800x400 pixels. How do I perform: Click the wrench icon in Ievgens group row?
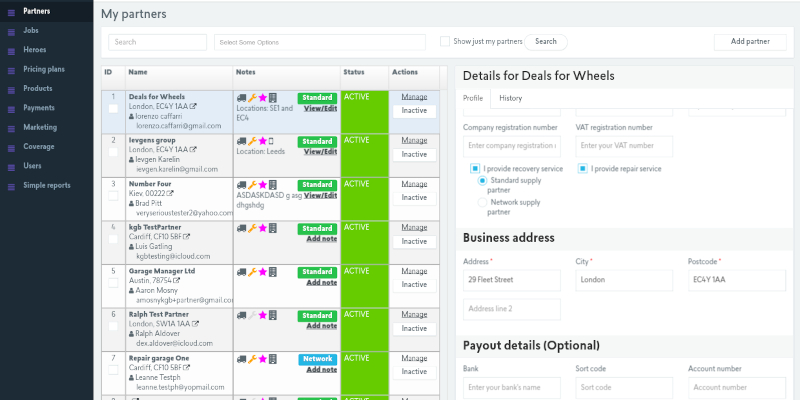coord(251,141)
